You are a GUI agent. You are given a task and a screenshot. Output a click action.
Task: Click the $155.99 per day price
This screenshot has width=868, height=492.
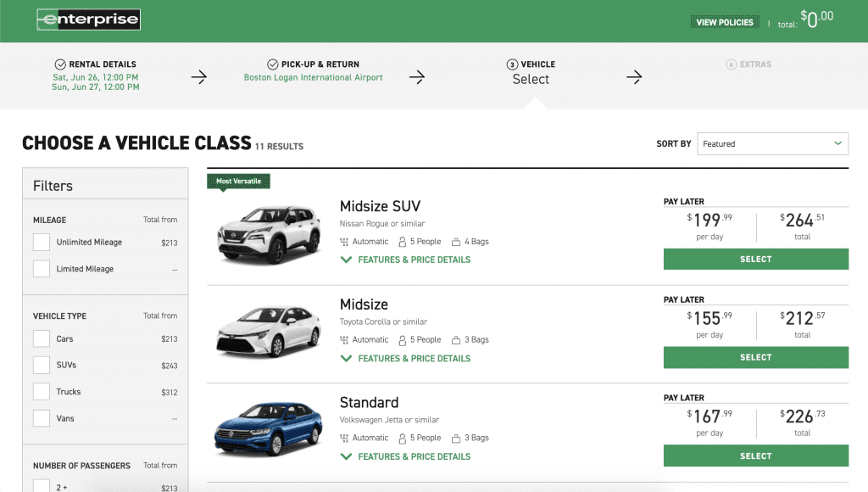pos(709,318)
